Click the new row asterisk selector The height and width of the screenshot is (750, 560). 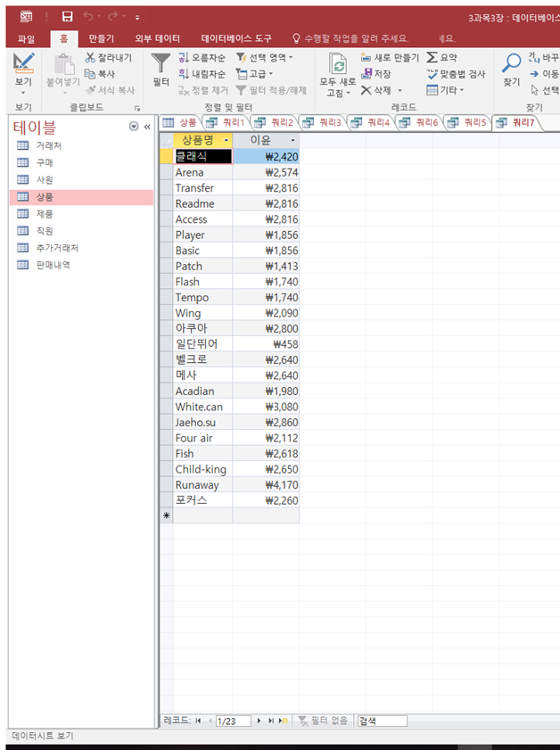167,515
